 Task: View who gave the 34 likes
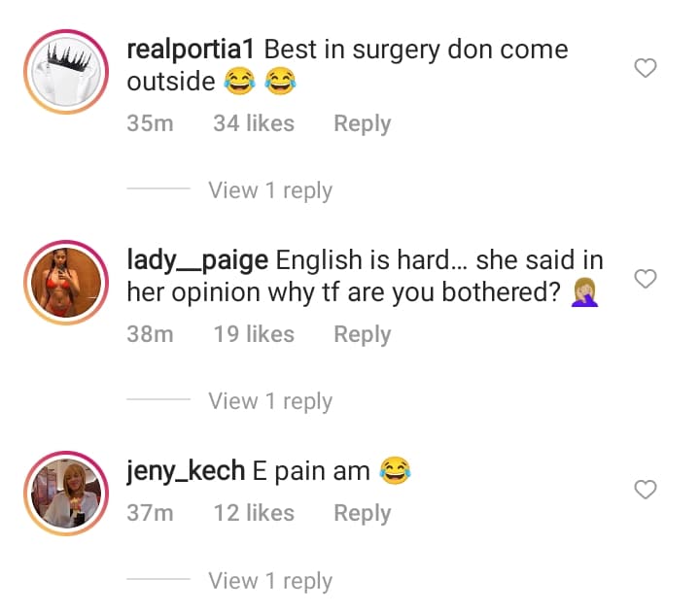point(253,123)
